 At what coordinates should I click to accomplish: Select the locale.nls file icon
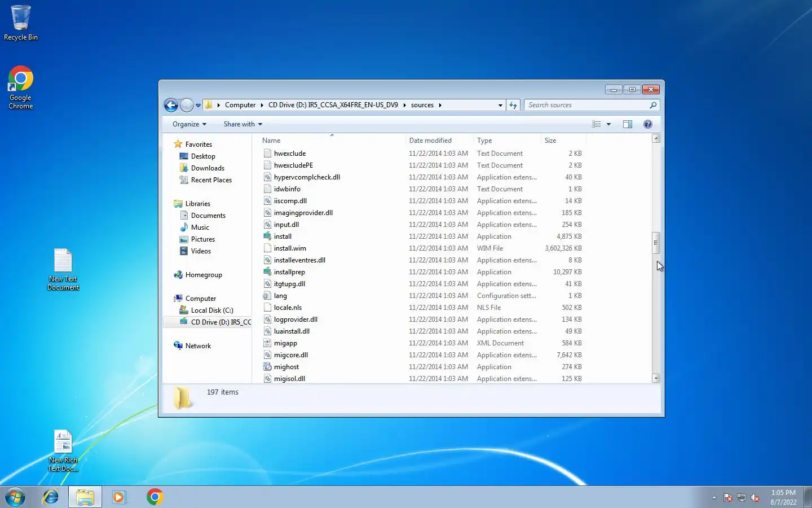click(x=267, y=308)
